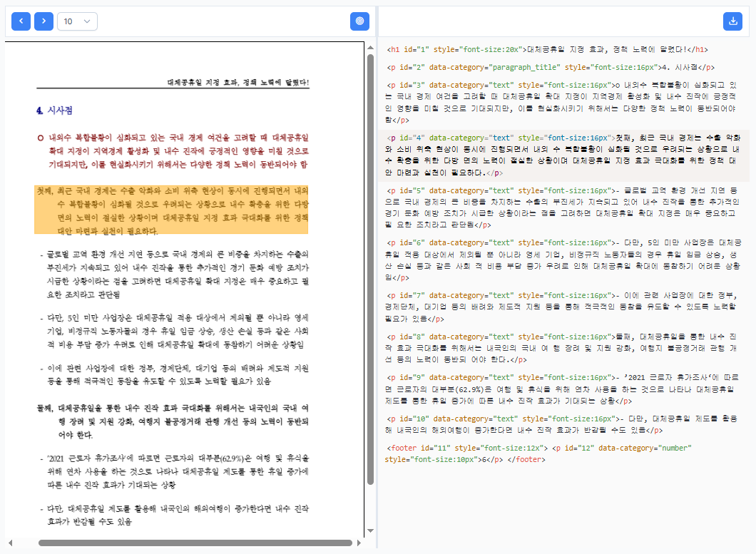Go to the previous page with the left arrow
Image resolution: width=756 pixels, height=554 pixels.
21,21
